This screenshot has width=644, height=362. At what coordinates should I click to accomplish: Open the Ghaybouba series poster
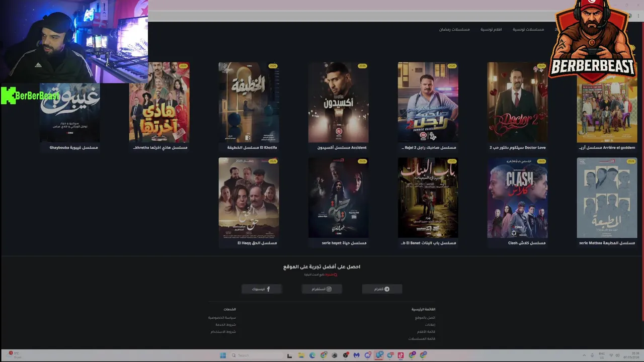(69, 113)
